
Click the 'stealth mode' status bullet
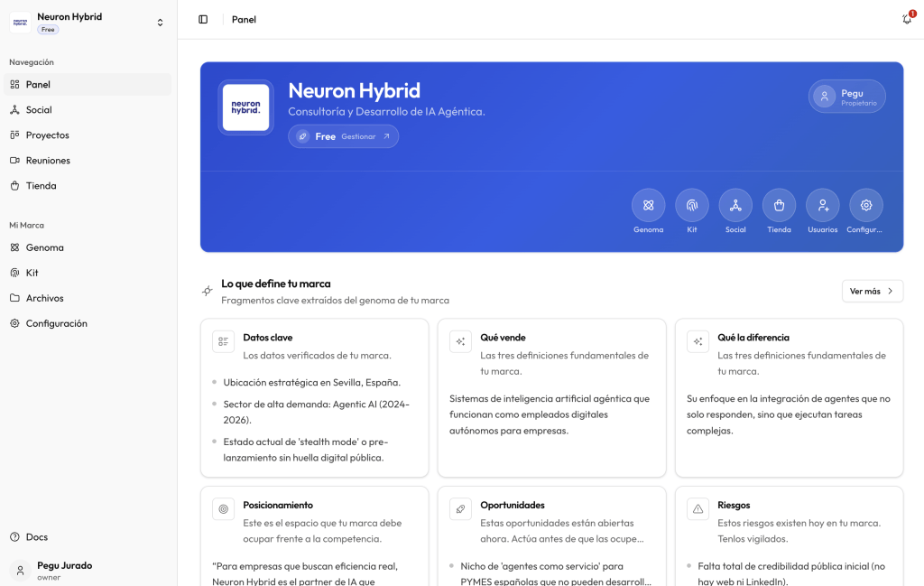pos(305,450)
